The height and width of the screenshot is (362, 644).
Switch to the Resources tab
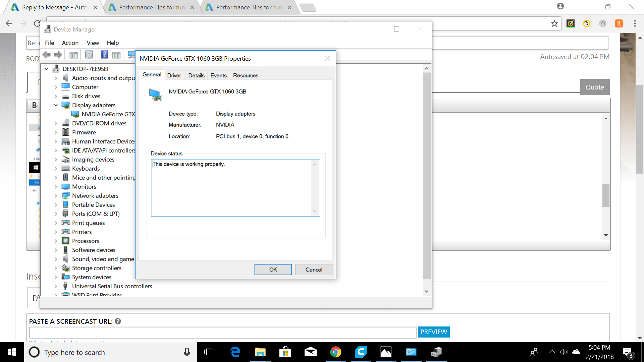point(246,75)
